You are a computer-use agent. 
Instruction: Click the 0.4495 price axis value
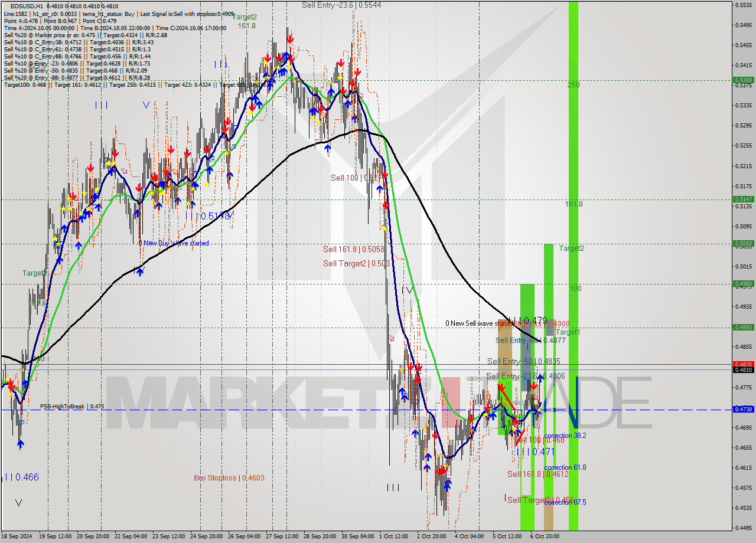click(743, 528)
